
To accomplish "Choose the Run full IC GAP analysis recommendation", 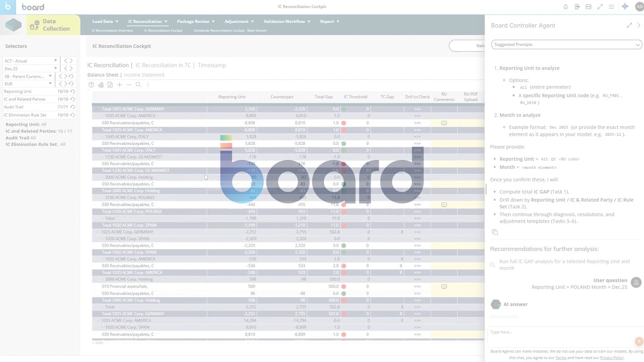I will (x=565, y=264).
